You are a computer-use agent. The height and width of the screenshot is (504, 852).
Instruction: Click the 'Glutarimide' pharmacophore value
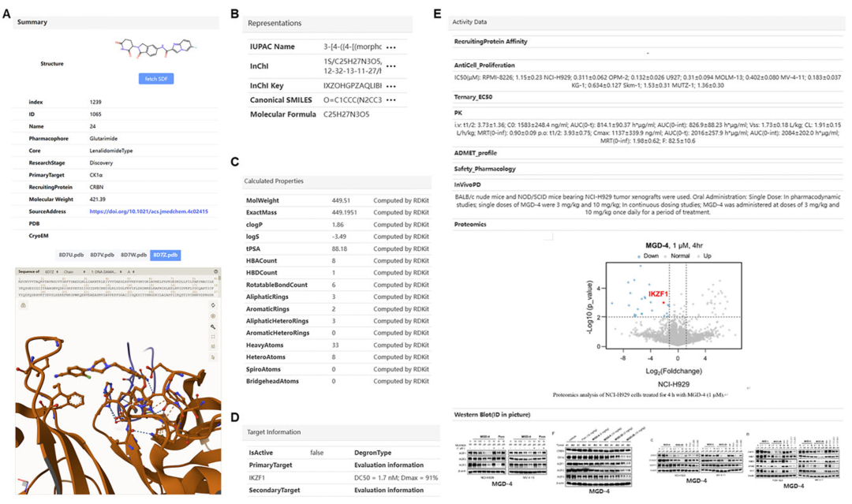coord(103,139)
